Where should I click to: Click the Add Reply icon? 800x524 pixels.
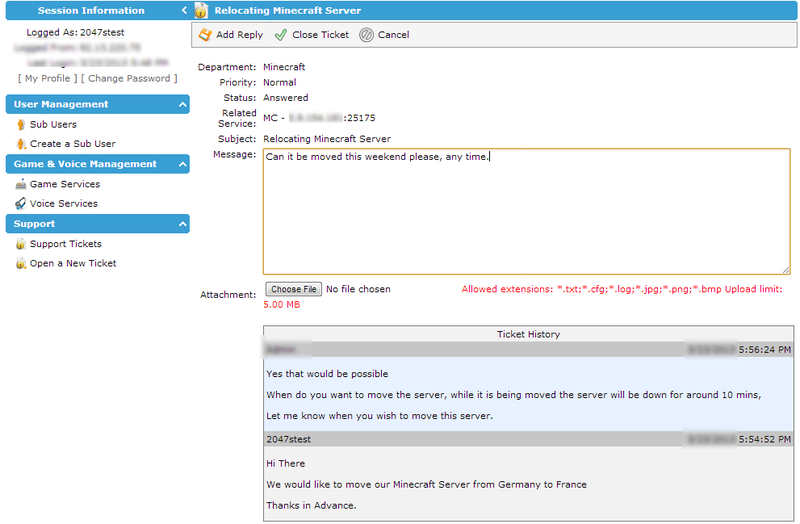(x=205, y=35)
